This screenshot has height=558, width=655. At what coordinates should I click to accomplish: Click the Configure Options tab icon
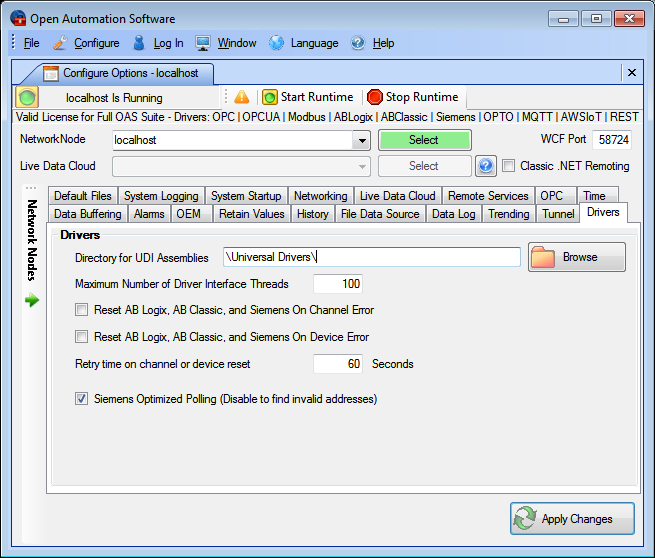(51, 74)
